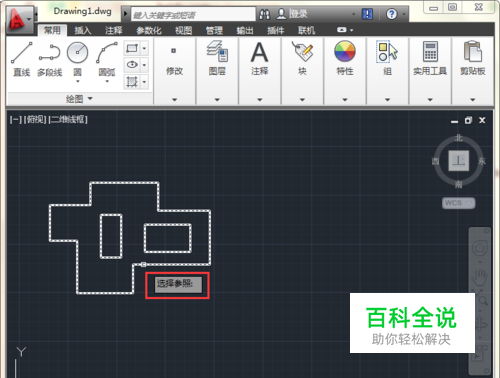Open the Group (组) panel

(387, 59)
